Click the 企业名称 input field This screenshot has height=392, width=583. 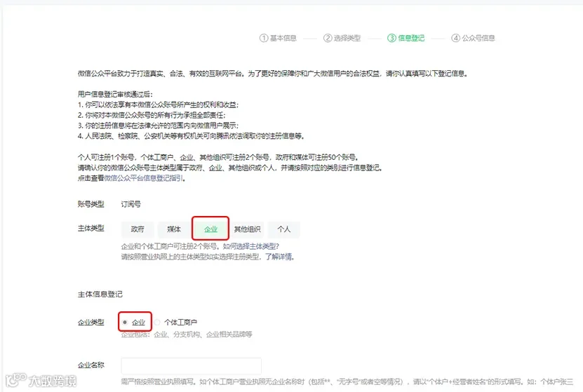tap(191, 366)
